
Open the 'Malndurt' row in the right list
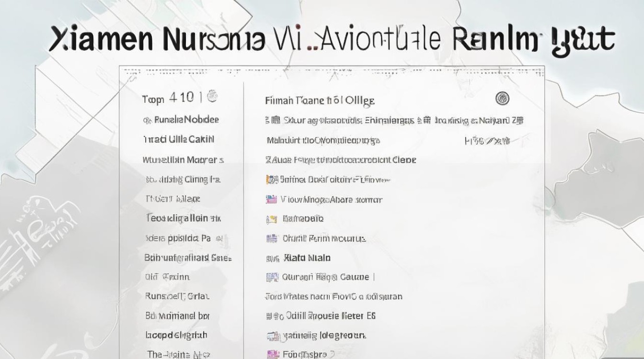coord(323,141)
